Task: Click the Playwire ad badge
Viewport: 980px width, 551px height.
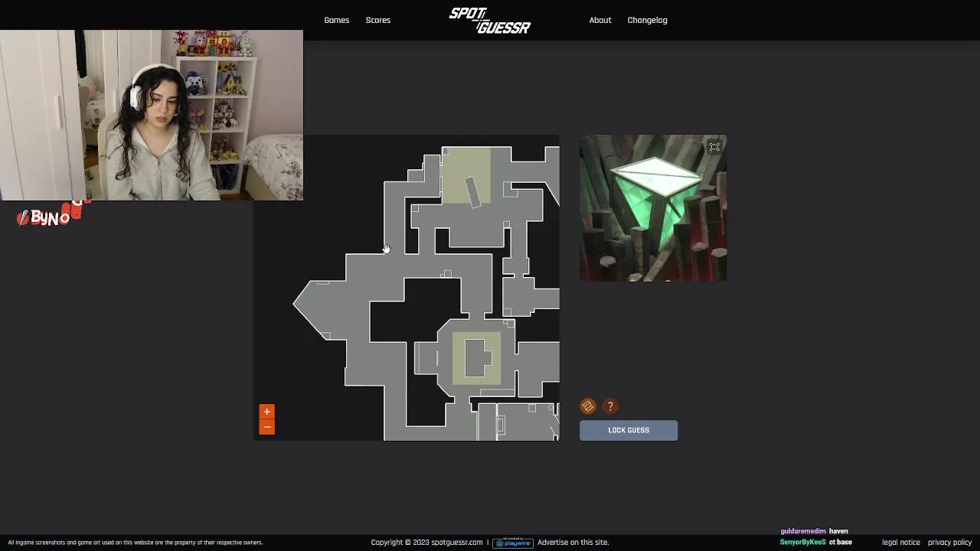Action: click(513, 543)
